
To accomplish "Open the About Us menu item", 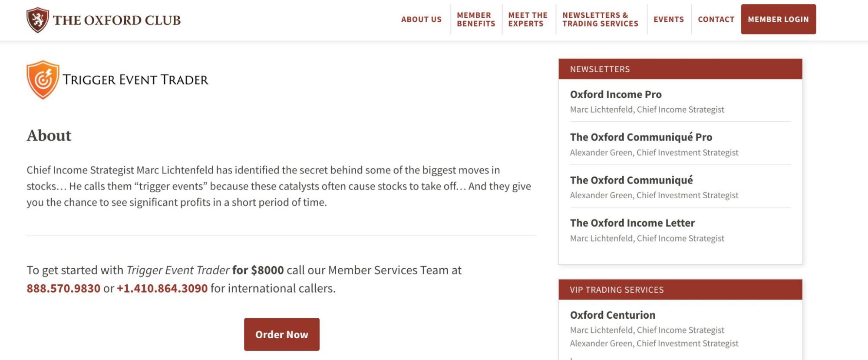I will pyautogui.click(x=421, y=20).
